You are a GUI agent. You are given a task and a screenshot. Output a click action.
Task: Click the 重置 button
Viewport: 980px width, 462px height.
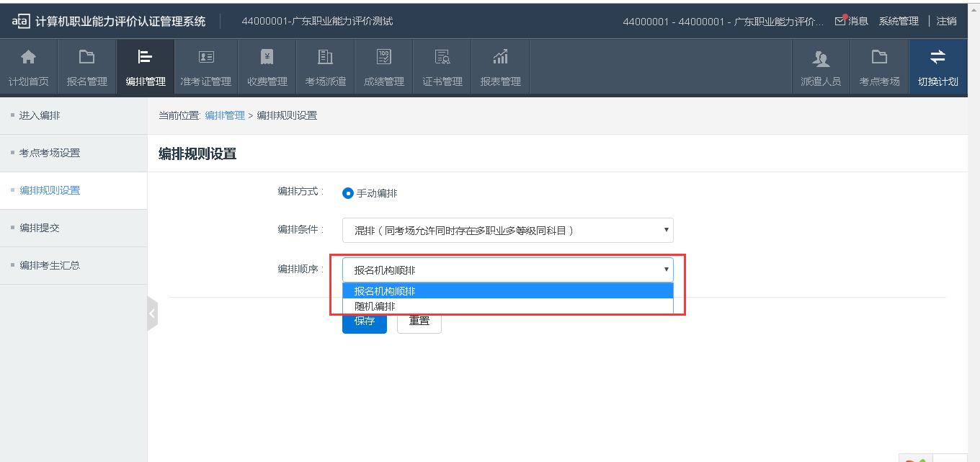[x=419, y=321]
